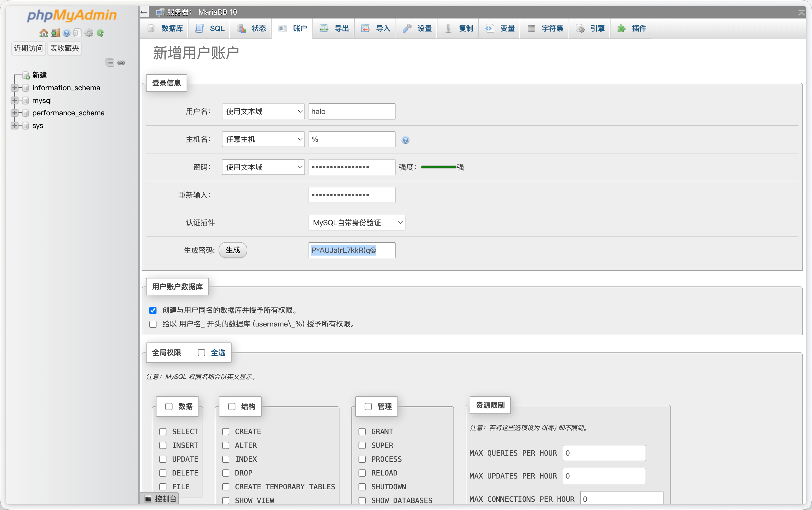Click the 新建 new database link
Screen dimensions: 812x510
pyautogui.click(x=39, y=75)
